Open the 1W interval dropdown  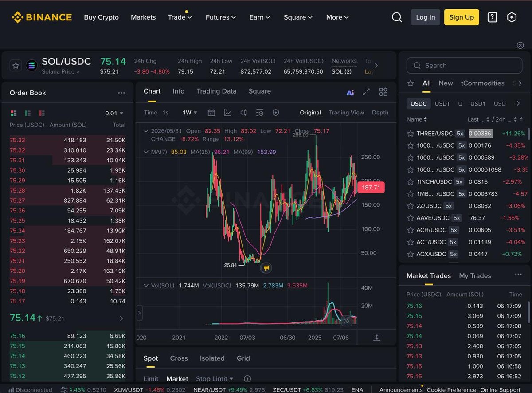coord(190,113)
